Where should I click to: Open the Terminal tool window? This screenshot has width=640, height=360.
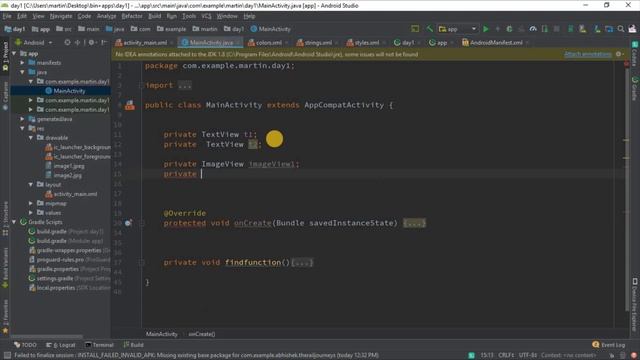[x=99, y=345]
